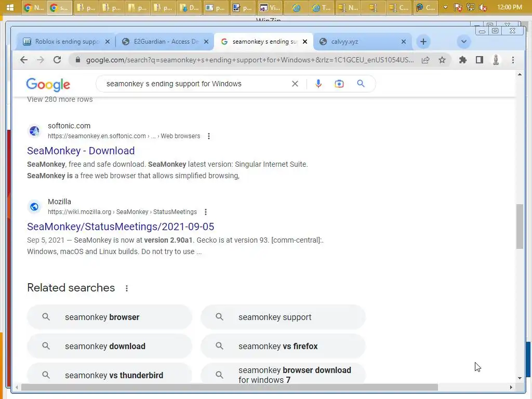532x399 pixels.
Task: Show hidden system tray icons
Action: point(445,7)
